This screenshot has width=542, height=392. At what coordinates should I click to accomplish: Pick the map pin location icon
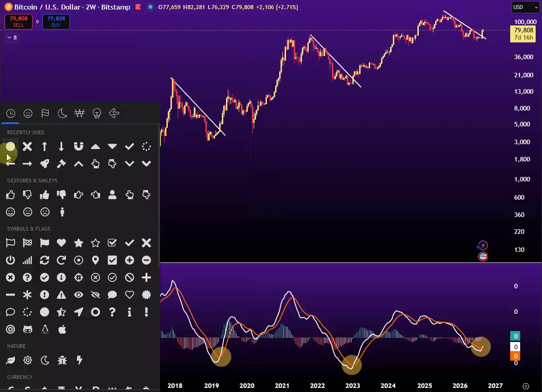[x=95, y=260]
